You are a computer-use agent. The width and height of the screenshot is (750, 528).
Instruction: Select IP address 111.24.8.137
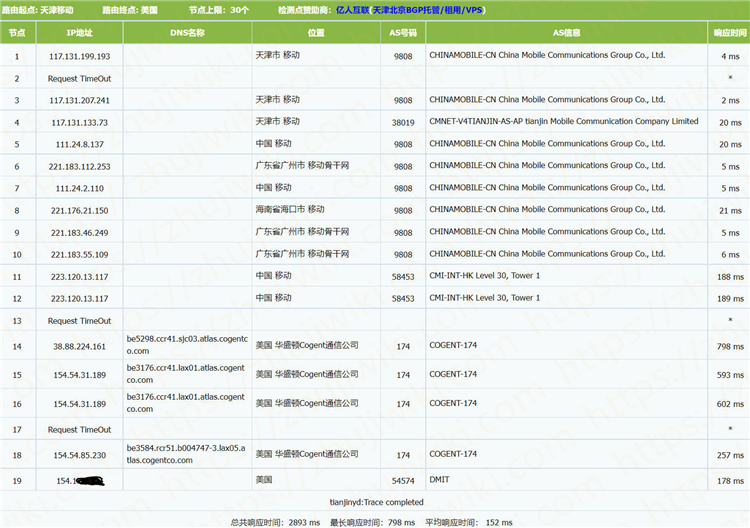click(79, 144)
